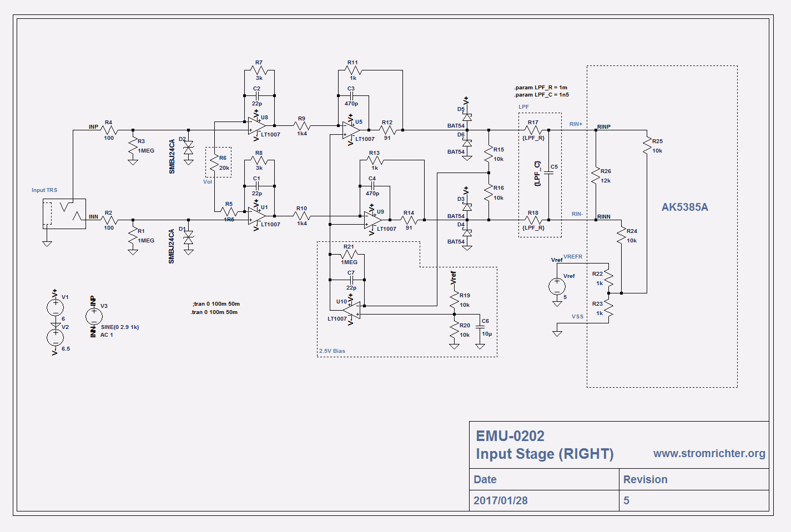Viewport: 791px width, 532px height.
Task: Open the www.stromrichter.org link
Action: [x=709, y=453]
